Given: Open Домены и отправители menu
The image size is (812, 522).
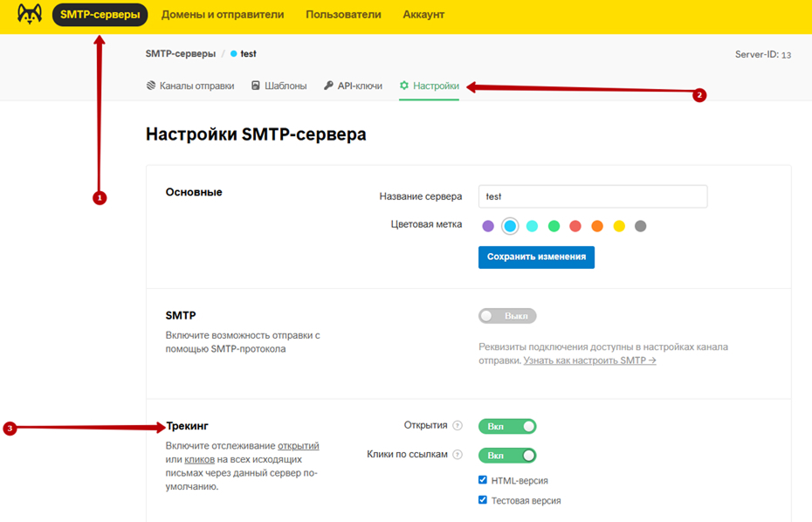Looking at the screenshot, I should (223, 15).
